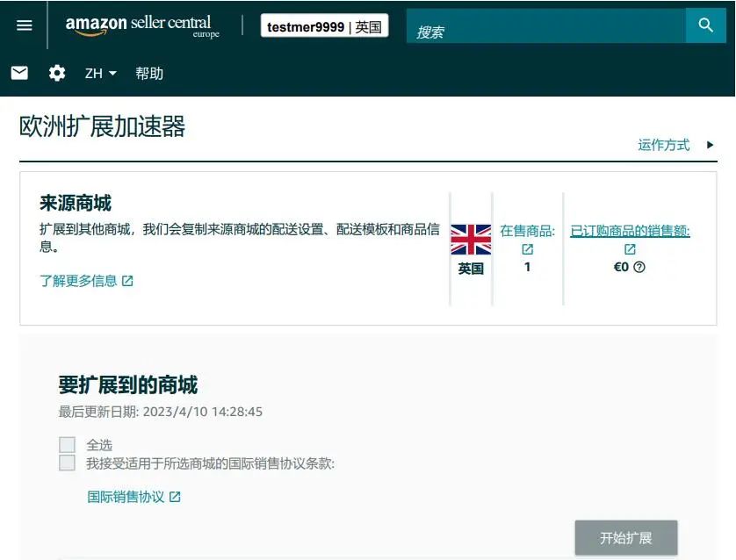Enable the international selling agreement acceptance checkbox
Screen dimensions: 736x560
click(67, 463)
